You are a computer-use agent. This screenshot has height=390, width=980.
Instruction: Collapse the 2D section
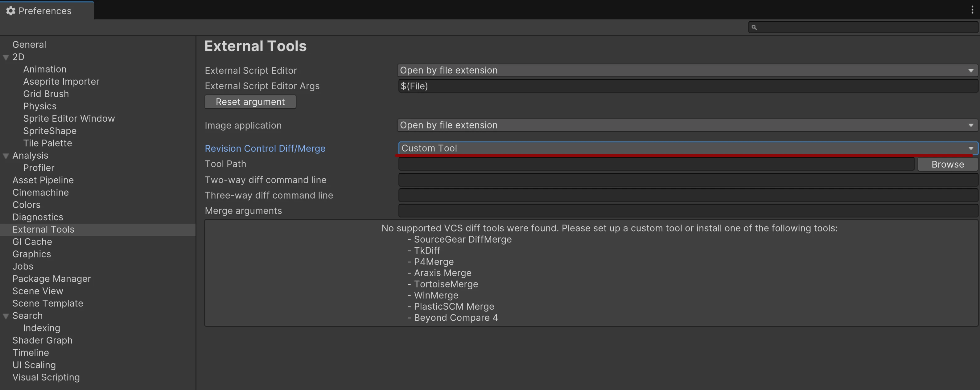(x=5, y=57)
